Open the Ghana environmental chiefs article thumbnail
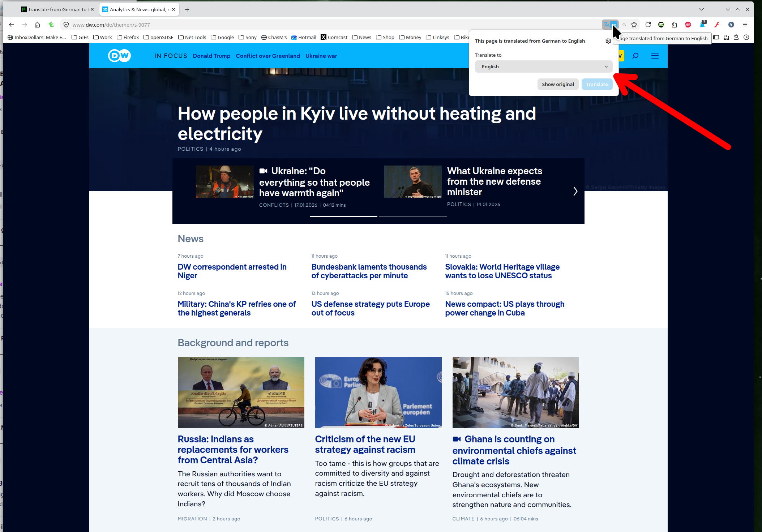 click(x=515, y=392)
